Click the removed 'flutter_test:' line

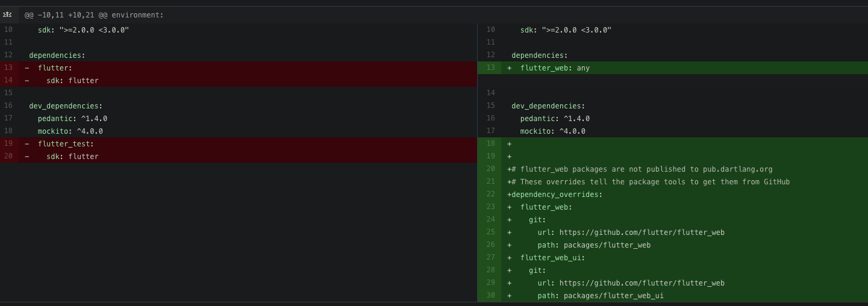click(66, 144)
